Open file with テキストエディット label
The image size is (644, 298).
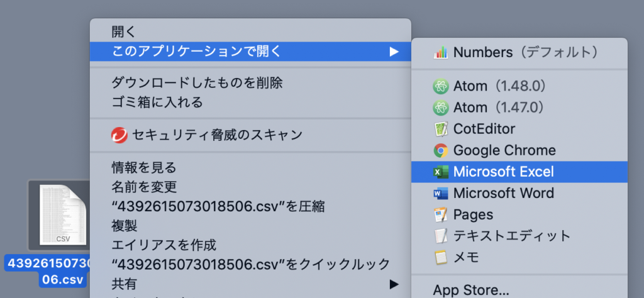pyautogui.click(x=512, y=236)
